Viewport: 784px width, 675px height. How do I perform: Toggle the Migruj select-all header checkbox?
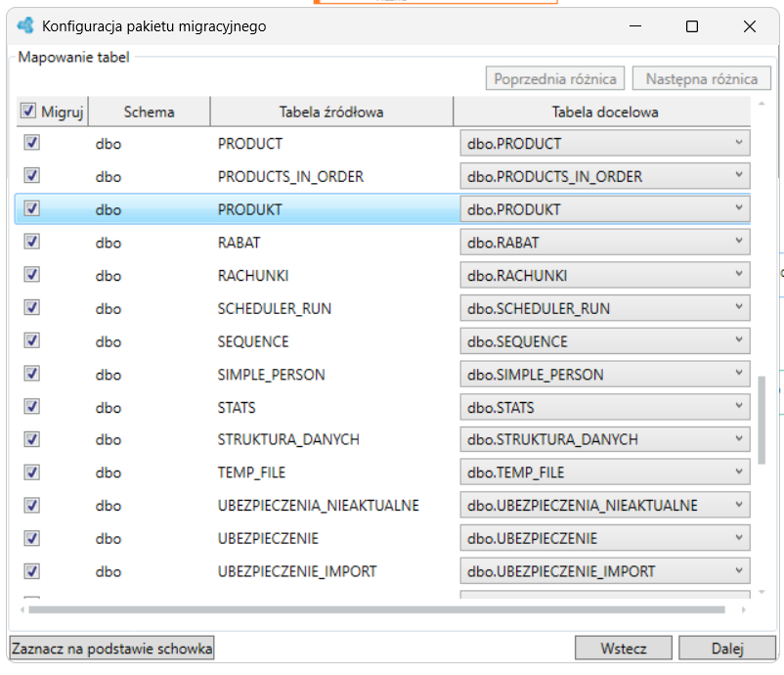tap(28, 111)
